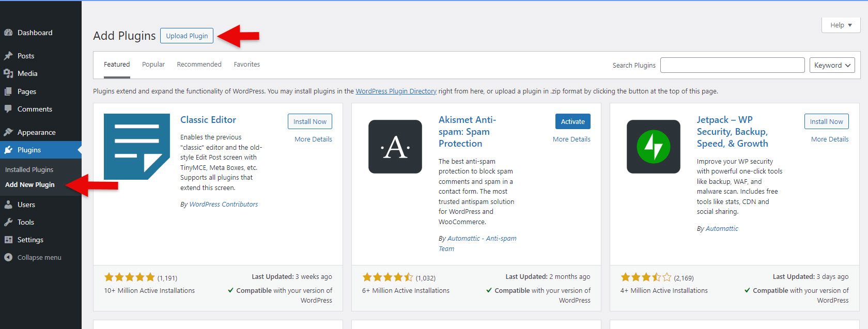This screenshot has width=868, height=329.
Task: Click the Upload Plugin button
Action: coord(187,36)
